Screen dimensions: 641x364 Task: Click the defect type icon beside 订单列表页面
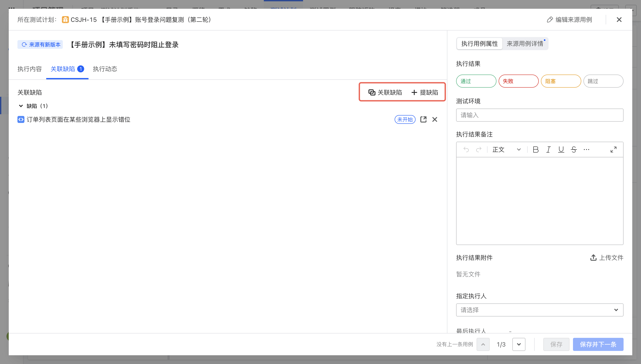pos(21,119)
